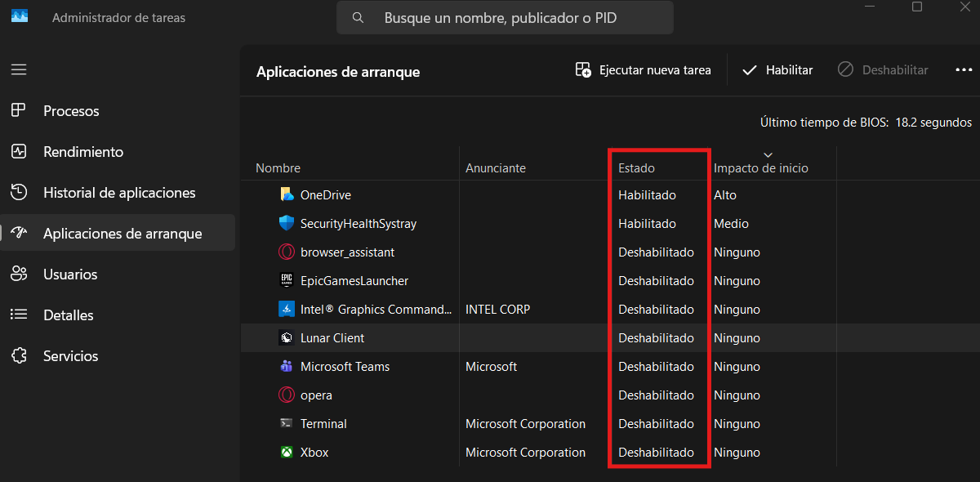
Task: Click the red opera icon in opera row
Action: [287, 395]
